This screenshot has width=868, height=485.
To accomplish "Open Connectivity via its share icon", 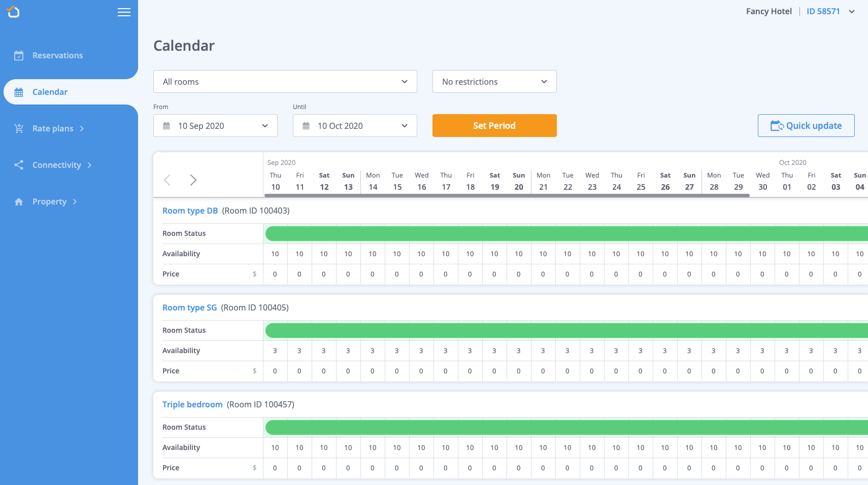I will point(18,164).
